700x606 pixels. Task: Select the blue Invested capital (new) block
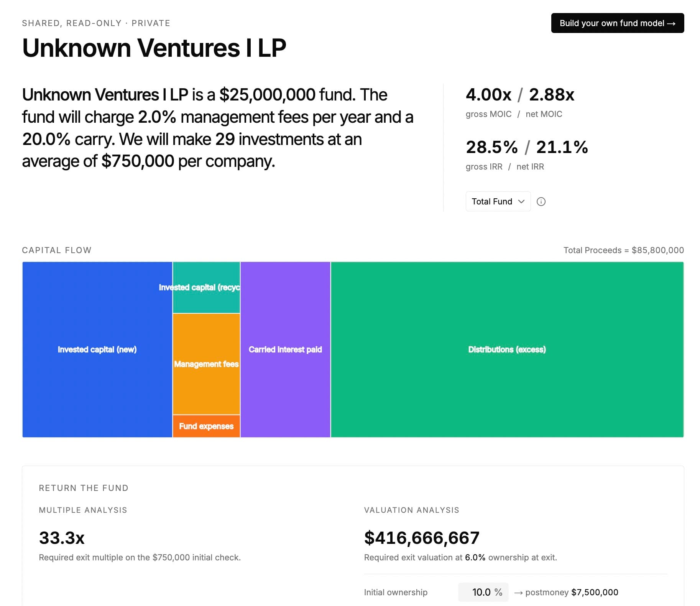pyautogui.click(x=97, y=349)
